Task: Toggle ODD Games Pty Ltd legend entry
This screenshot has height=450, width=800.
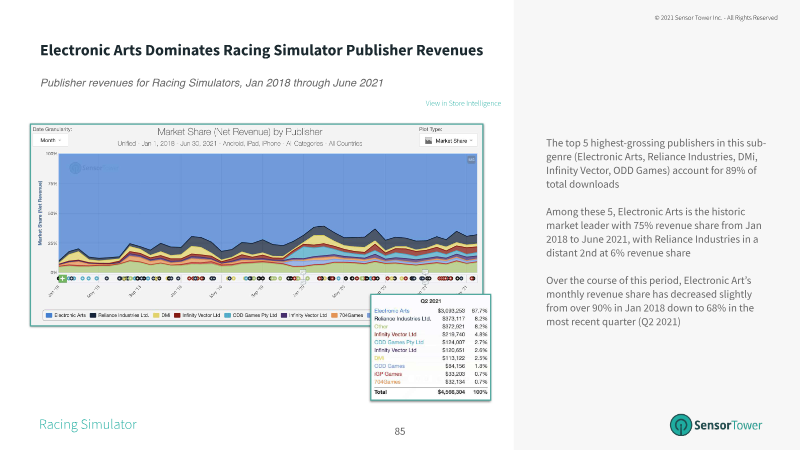Action: (251, 315)
